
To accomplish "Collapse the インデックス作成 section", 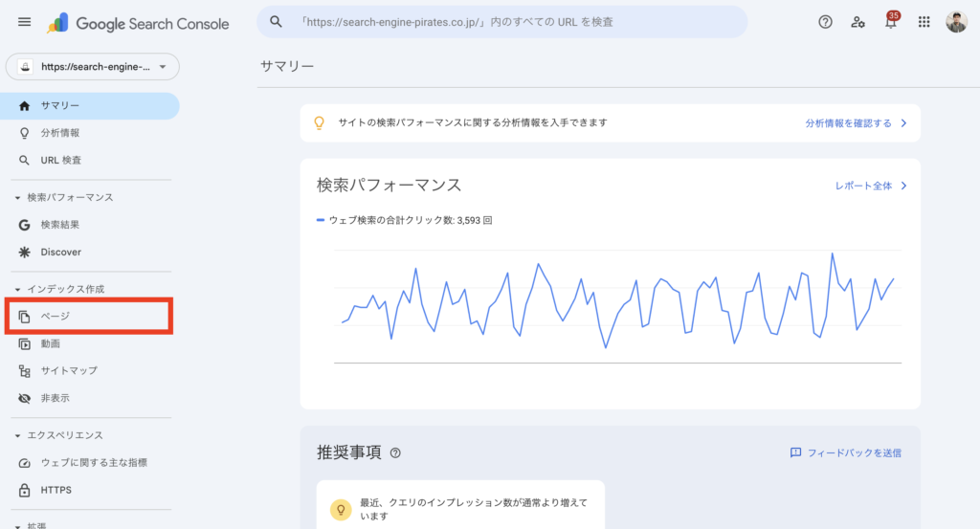I will coord(17,289).
